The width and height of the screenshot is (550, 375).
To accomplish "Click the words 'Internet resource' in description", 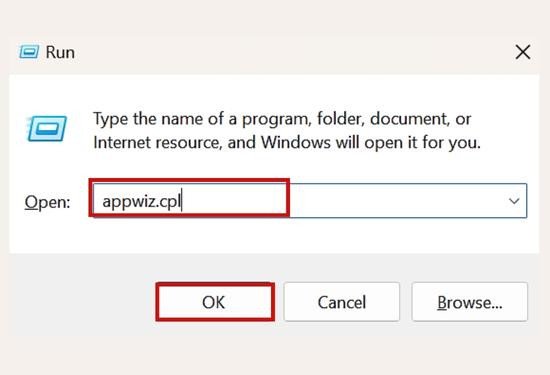I will (x=157, y=142).
